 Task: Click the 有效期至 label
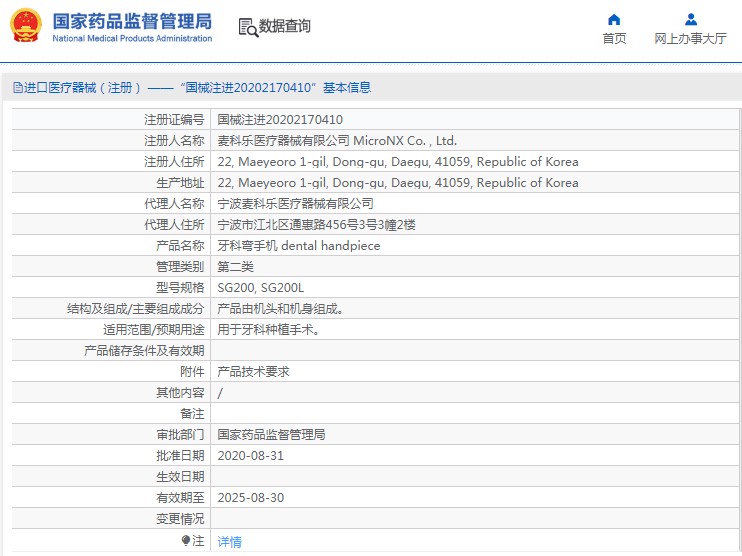click(180, 498)
